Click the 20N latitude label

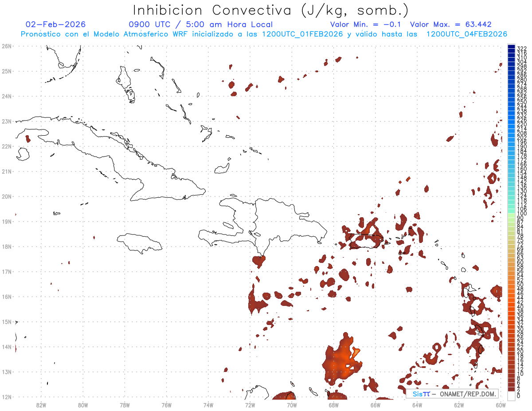pyautogui.click(x=6, y=196)
